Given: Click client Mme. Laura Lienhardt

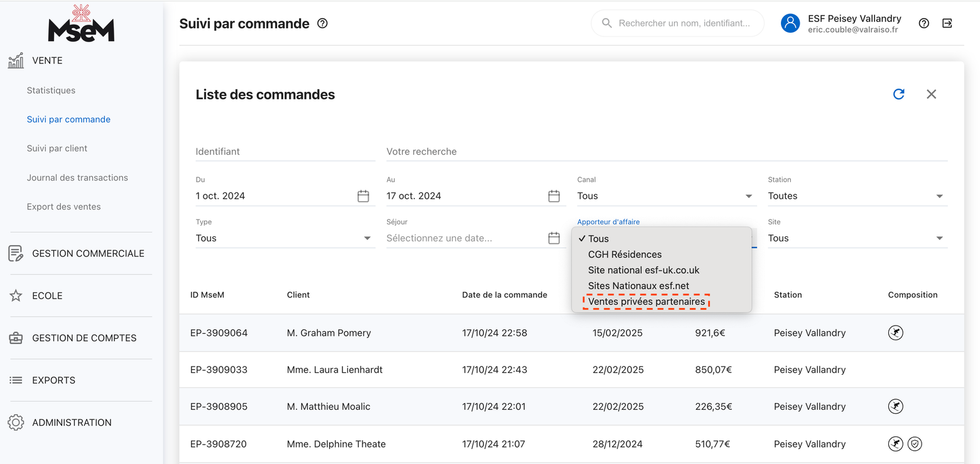Looking at the screenshot, I should pos(334,370).
